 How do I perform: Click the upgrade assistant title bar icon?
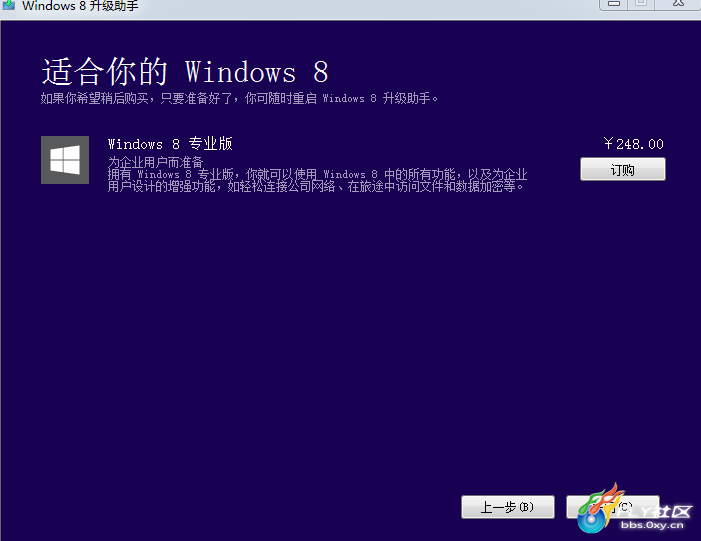coord(8,5)
